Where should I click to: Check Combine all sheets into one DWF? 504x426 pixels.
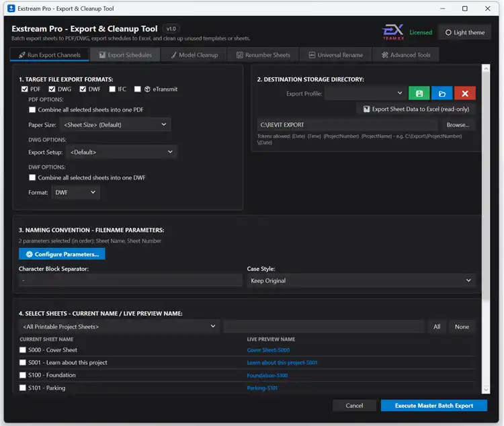[32, 177]
